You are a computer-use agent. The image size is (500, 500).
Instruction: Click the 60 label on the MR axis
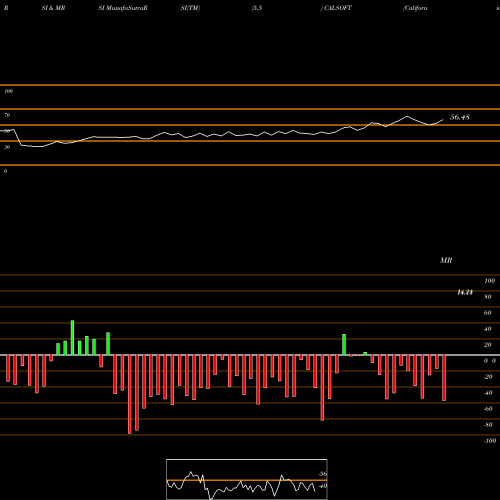tap(488, 313)
